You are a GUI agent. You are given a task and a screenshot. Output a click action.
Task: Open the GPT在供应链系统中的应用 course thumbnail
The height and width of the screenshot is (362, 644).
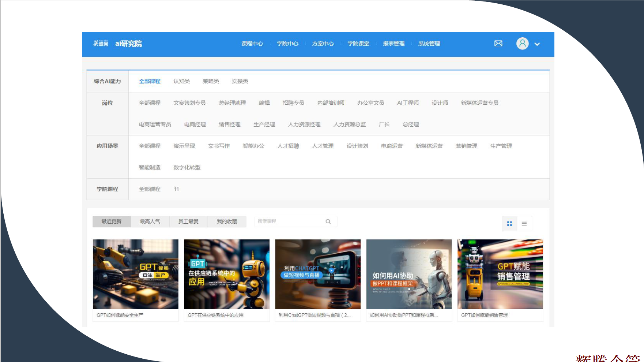coord(226,274)
